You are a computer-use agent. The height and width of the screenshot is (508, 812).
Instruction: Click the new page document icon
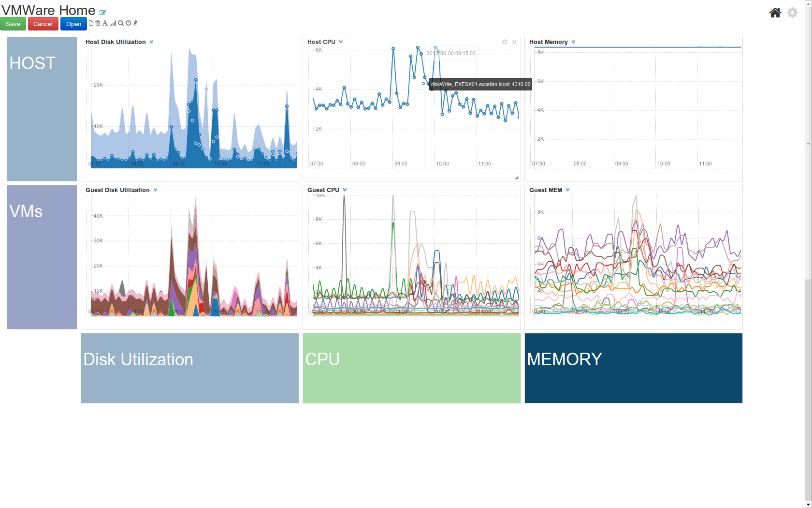pyautogui.click(x=91, y=23)
